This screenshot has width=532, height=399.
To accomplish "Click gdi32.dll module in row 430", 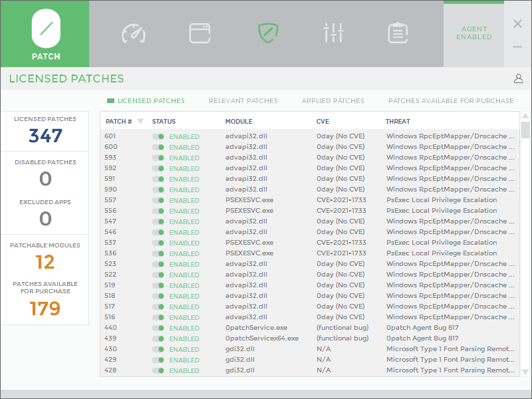I will tap(240, 348).
